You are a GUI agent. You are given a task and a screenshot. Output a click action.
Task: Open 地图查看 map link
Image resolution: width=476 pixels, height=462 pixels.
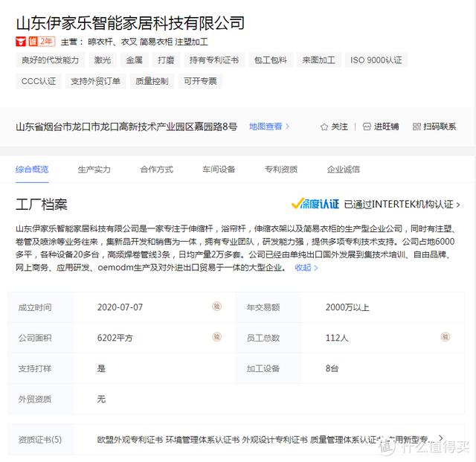pos(269,126)
